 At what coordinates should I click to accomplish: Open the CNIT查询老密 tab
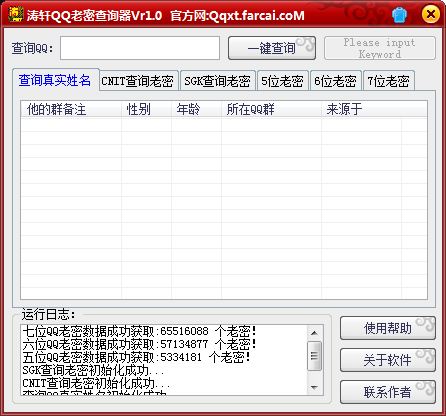pyautogui.click(x=139, y=81)
